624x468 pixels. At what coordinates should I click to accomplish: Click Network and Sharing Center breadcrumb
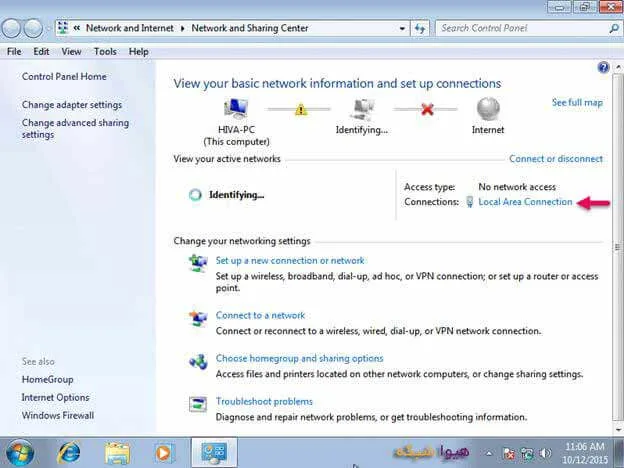[250, 28]
